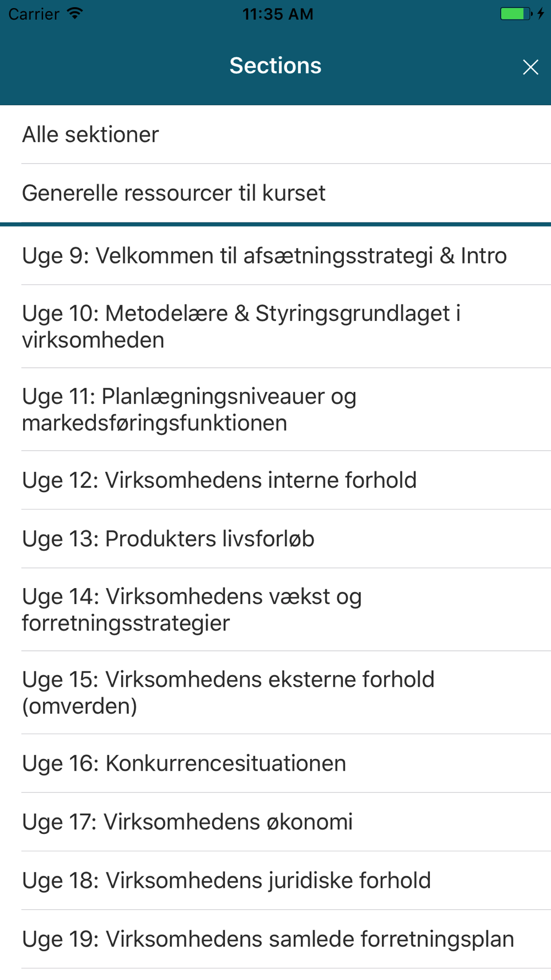
Task: Go to Uge 13: Produkters livsforløb
Action: [x=275, y=539]
